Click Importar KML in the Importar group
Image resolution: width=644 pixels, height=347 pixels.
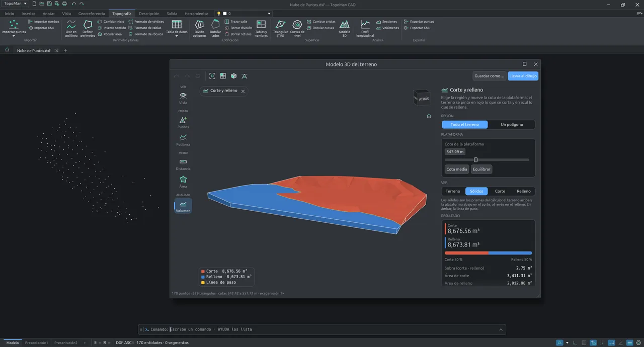pos(41,28)
